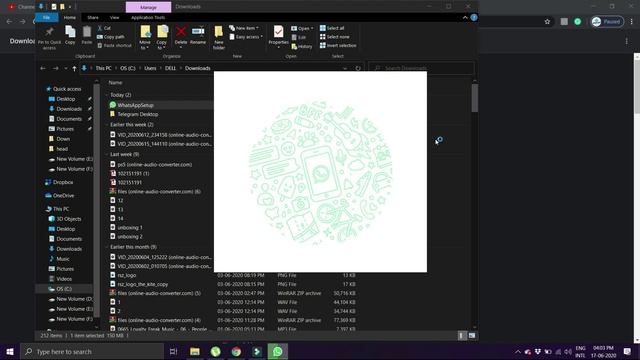
Task: Refresh the Downloads folder view
Action: tap(358, 68)
